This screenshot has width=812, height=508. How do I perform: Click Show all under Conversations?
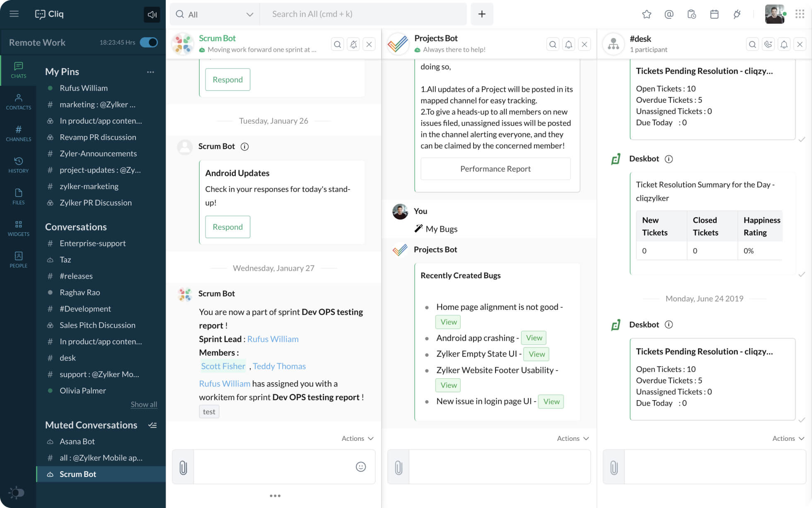pyautogui.click(x=144, y=404)
